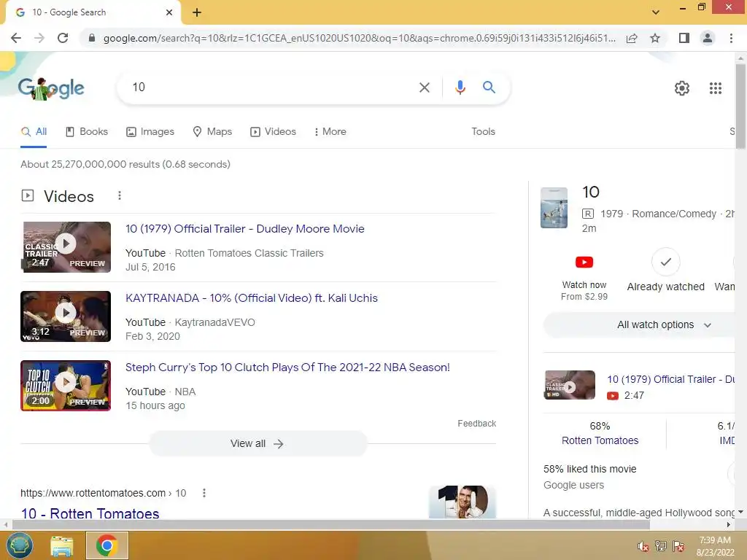Click the horizontal scrollbar right arrow
The height and width of the screenshot is (560, 747).
tap(729, 525)
